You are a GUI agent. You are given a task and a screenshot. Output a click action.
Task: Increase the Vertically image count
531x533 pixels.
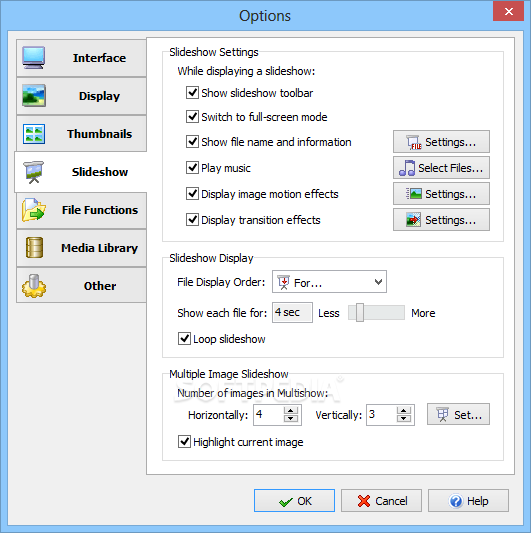(404, 411)
